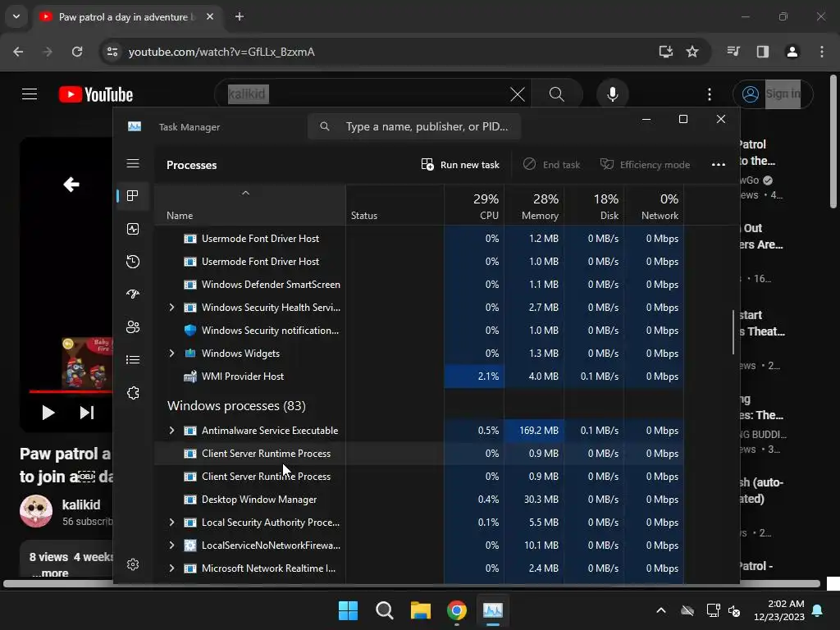The image size is (840, 630).
Task: Open Task Manager navigation hamburger menu
Action: tap(133, 163)
